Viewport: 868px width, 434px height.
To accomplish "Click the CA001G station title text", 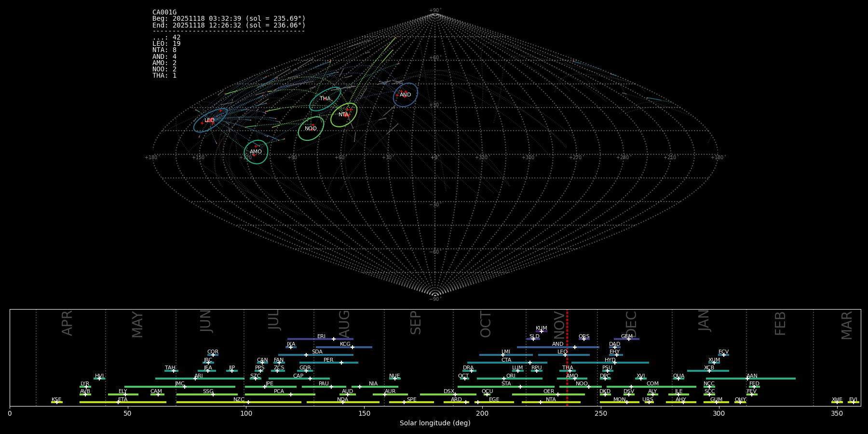I will point(164,13).
